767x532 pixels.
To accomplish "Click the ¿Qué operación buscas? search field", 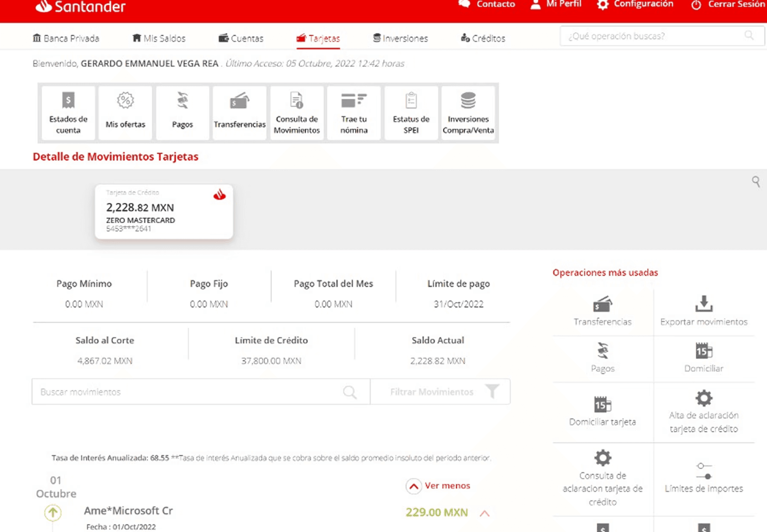I will [x=662, y=36].
